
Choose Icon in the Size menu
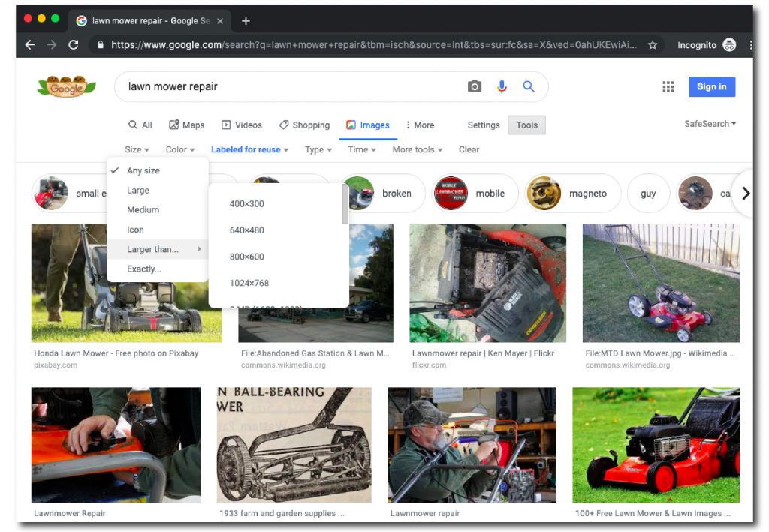click(x=158, y=230)
